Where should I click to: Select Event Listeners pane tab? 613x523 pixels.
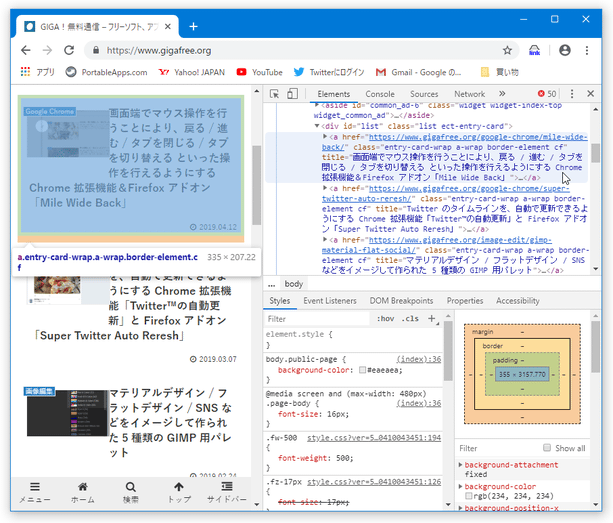[x=330, y=301]
